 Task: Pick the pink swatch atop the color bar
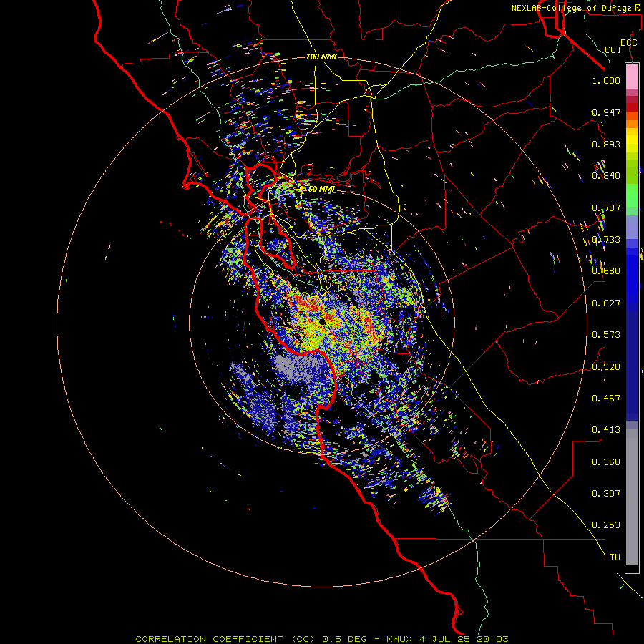coord(632,77)
